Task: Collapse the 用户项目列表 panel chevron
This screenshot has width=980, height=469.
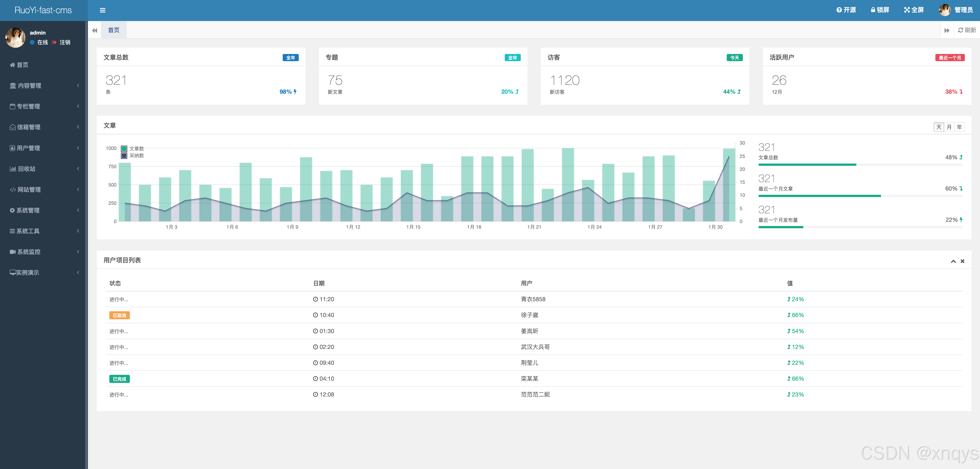Action: pyautogui.click(x=953, y=261)
